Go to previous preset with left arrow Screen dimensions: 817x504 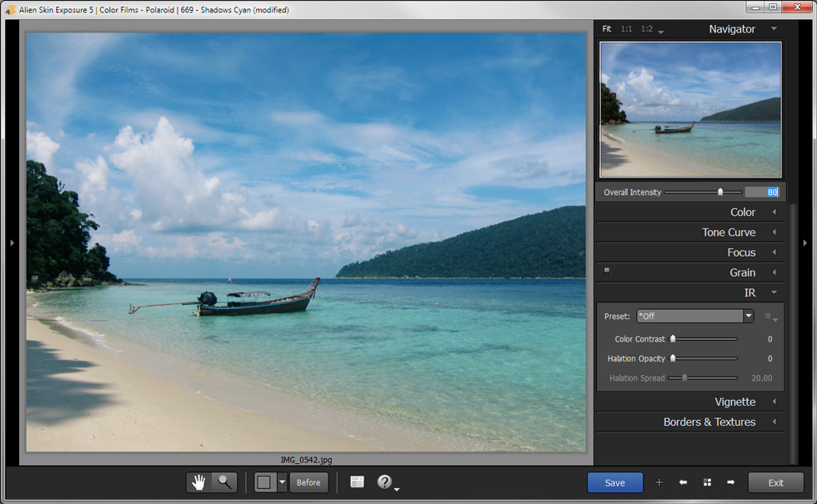(x=683, y=482)
